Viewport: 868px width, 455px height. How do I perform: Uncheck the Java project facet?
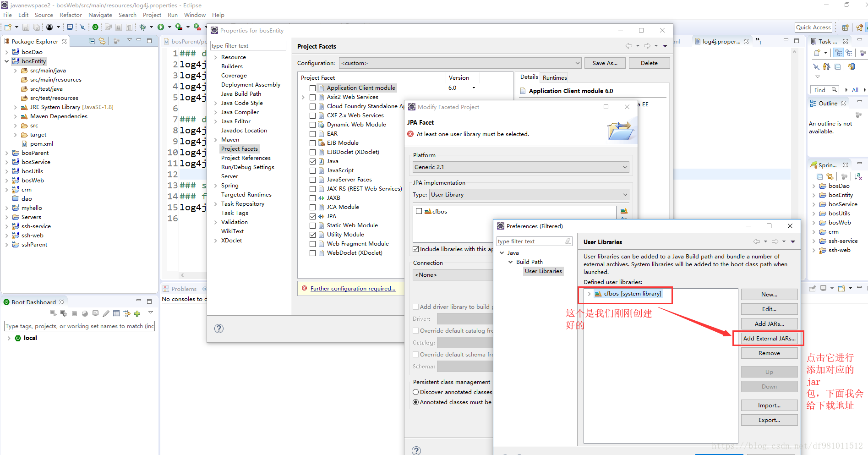pos(312,161)
